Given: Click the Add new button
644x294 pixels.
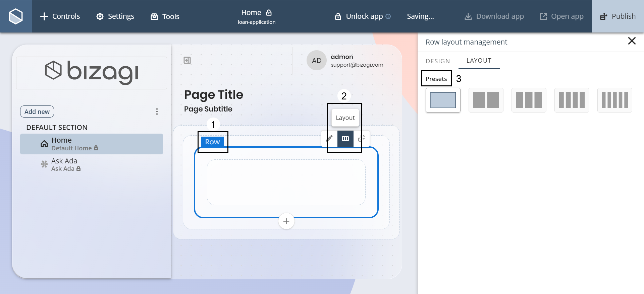Looking at the screenshot, I should [37, 112].
